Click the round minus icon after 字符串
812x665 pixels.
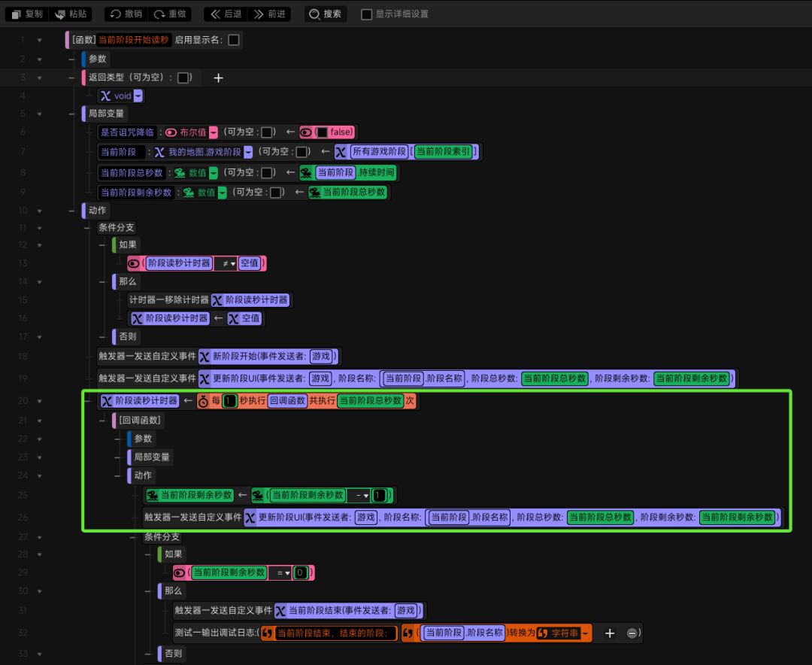632,633
